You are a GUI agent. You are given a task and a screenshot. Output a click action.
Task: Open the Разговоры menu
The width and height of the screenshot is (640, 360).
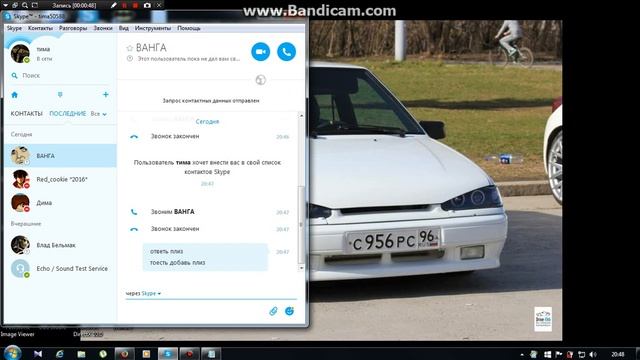(x=73, y=28)
